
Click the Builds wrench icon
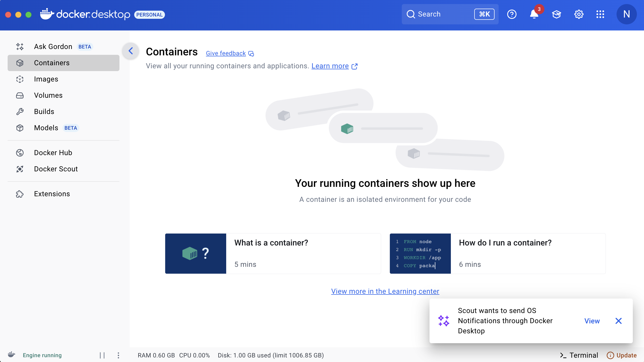[x=20, y=112]
